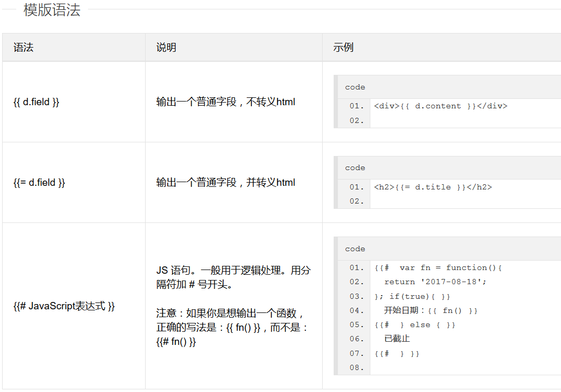Click line number 08. in third code block

[356, 368]
